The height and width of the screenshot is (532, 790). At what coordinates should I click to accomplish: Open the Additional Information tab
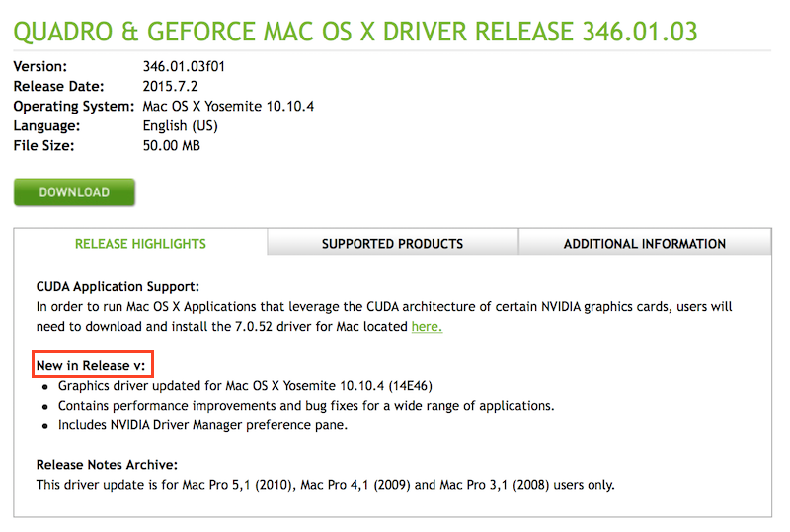click(x=645, y=244)
